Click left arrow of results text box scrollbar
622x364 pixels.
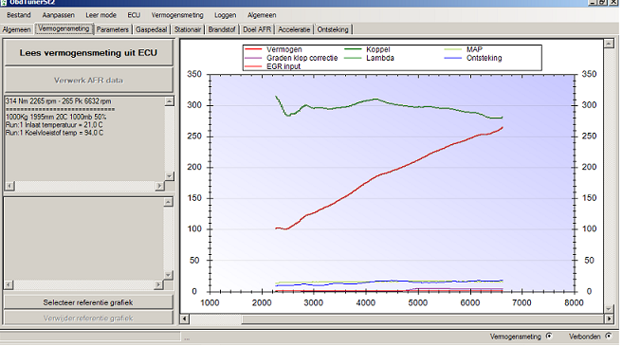click(x=9, y=186)
